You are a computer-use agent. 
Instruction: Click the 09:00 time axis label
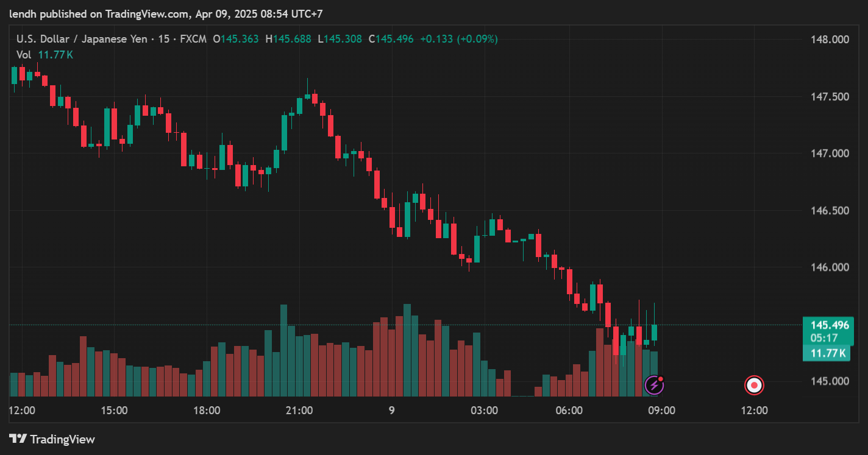tap(662, 411)
